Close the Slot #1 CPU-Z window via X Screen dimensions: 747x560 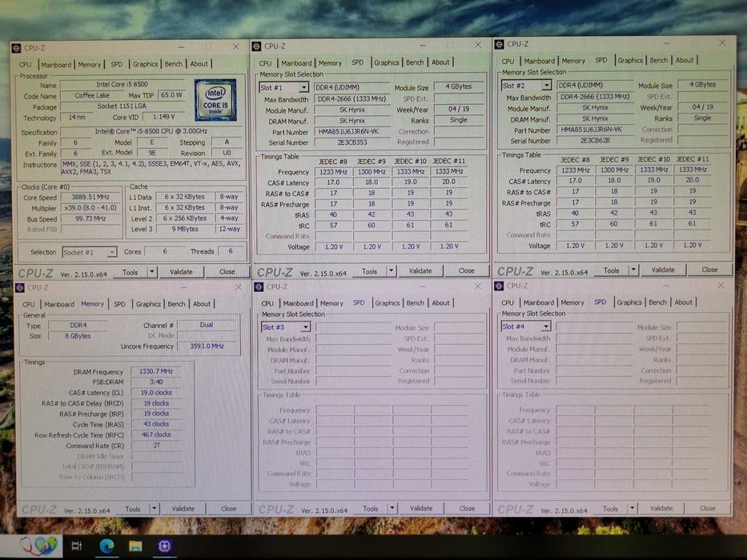pyautogui.click(x=478, y=45)
